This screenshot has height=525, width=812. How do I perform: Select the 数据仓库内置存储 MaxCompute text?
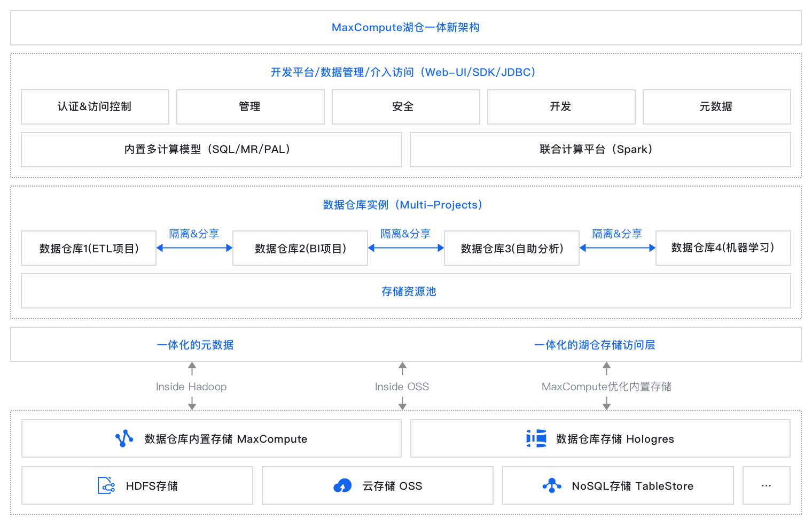coord(226,439)
